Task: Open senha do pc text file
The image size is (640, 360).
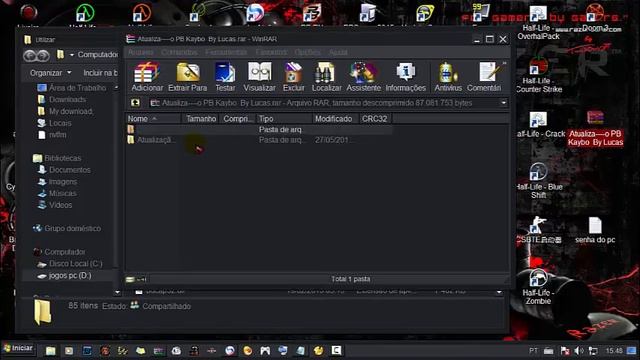Action: pyautogui.click(x=595, y=231)
